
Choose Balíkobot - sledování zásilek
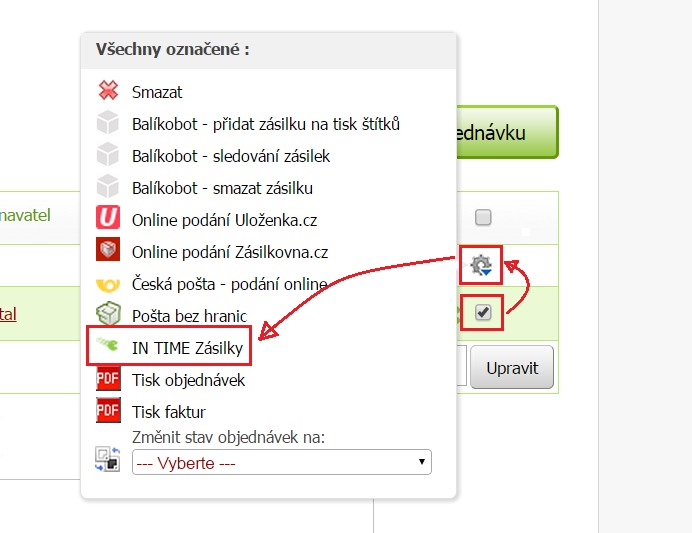pyautogui.click(x=231, y=156)
